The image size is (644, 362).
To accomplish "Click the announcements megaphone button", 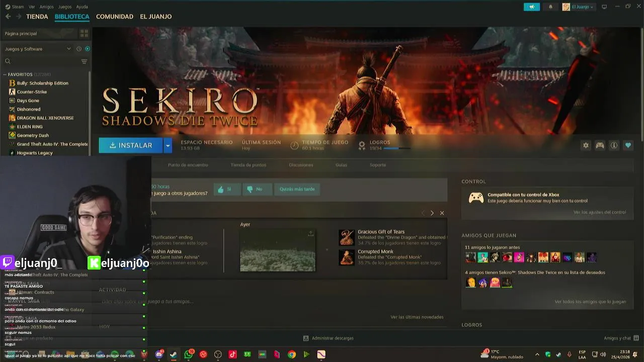I will [x=531, y=7].
